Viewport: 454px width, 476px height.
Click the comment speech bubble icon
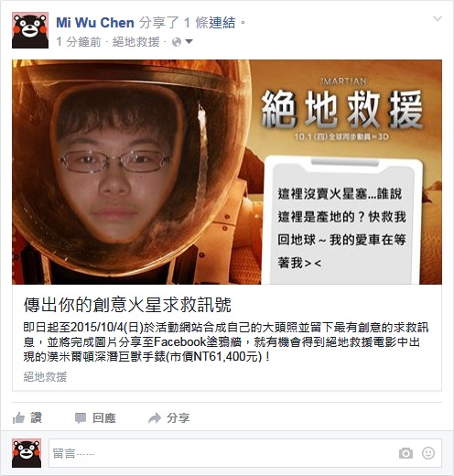pyautogui.click(x=81, y=418)
